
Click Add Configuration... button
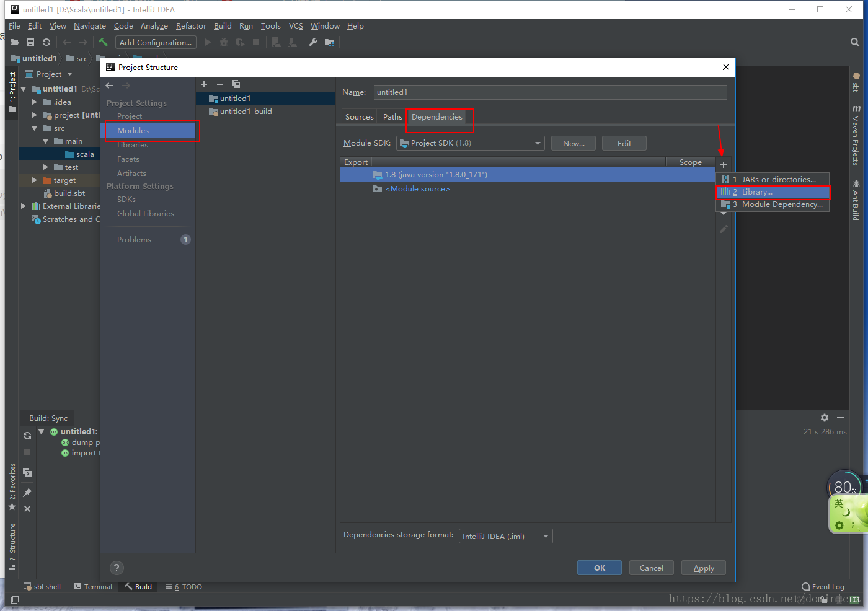pyautogui.click(x=156, y=42)
